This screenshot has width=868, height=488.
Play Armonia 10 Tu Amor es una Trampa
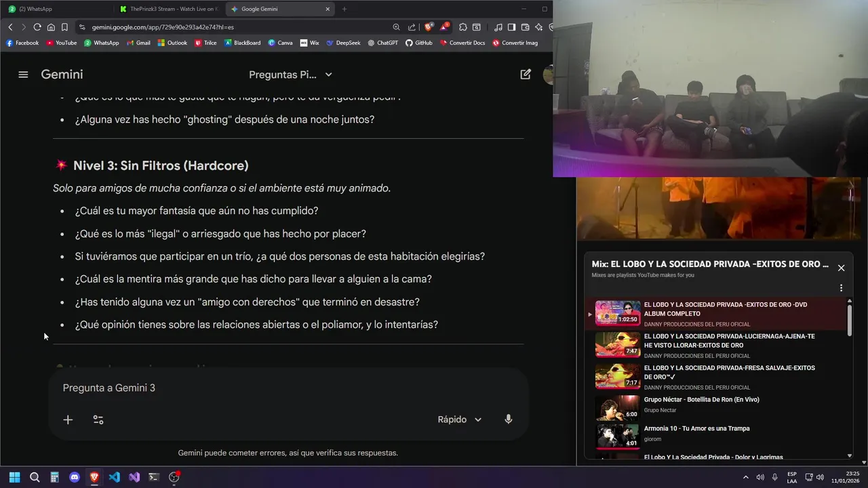[x=716, y=435]
